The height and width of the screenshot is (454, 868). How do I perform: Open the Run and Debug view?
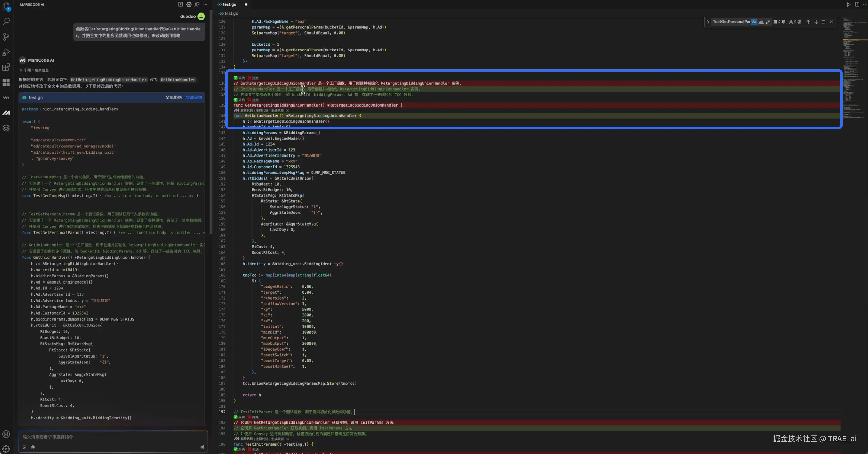coord(6,52)
